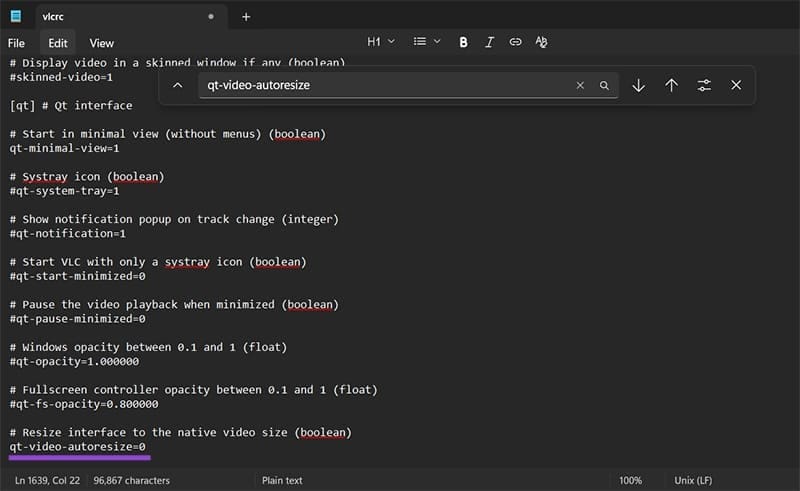Screen dimensions: 800x491
Task: Add a new tab with the plus button
Action: (x=246, y=16)
